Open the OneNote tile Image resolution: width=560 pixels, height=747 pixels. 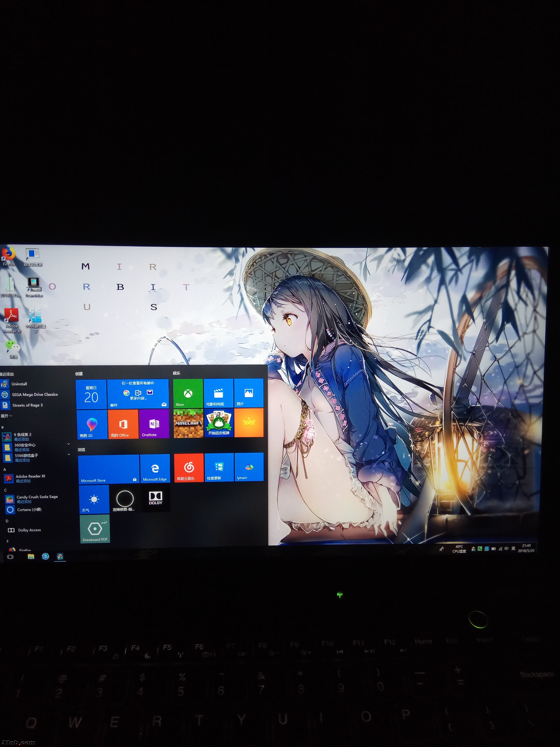[x=154, y=424]
